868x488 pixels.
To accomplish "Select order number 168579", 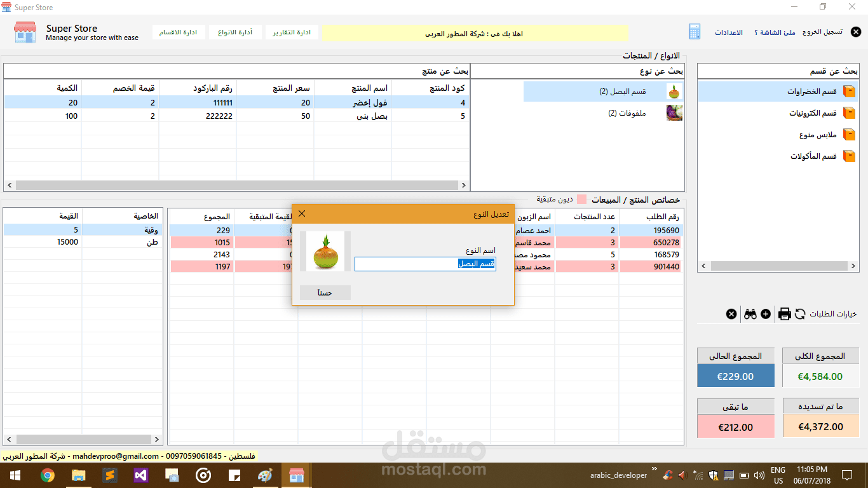I will click(651, 255).
